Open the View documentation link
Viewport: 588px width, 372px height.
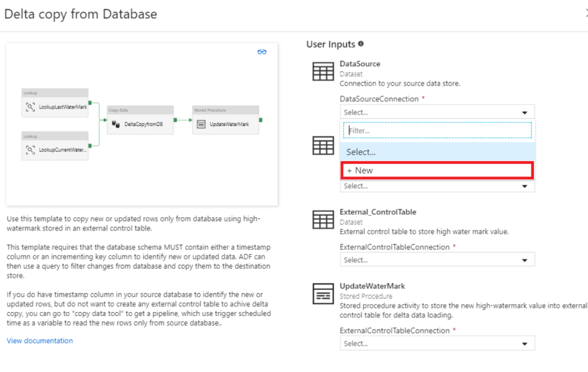click(40, 341)
